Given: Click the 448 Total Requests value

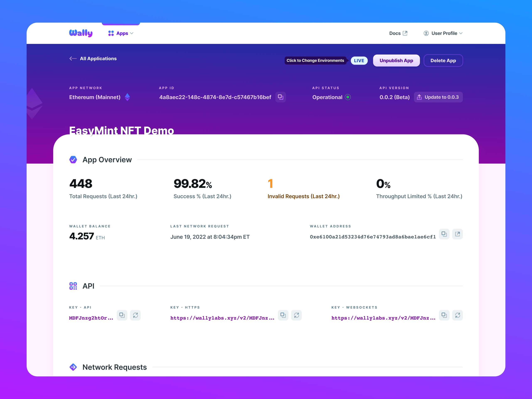Looking at the screenshot, I should [81, 184].
